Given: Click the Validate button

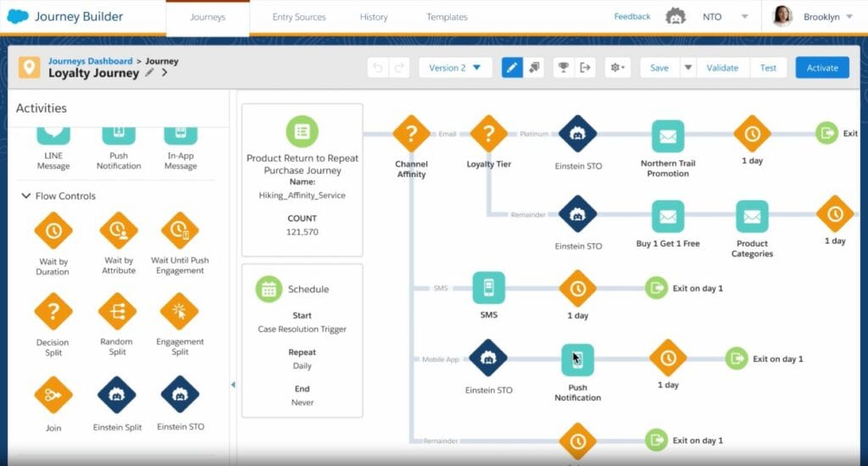Looking at the screenshot, I should click(x=722, y=68).
